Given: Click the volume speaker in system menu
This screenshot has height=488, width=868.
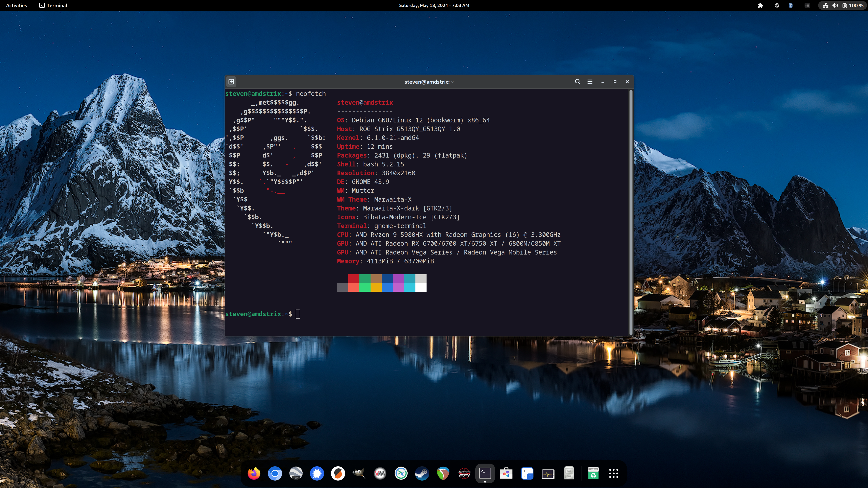Looking at the screenshot, I should click(x=835, y=5).
